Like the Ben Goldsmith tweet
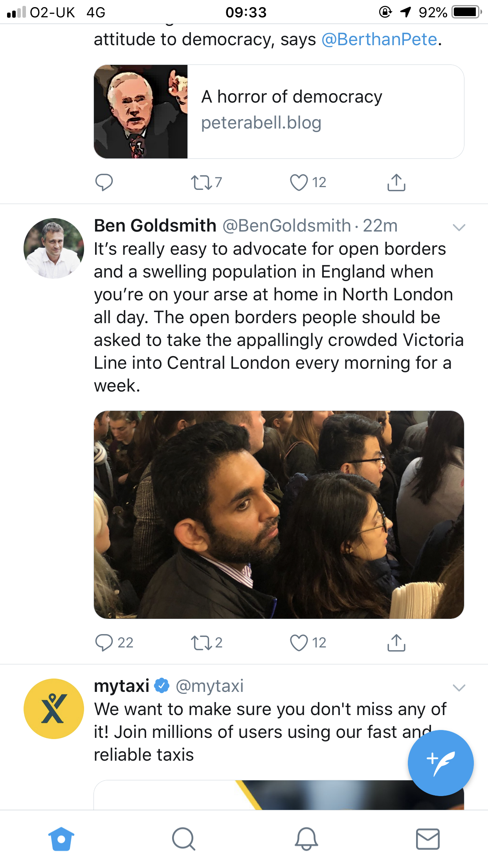This screenshot has width=488, height=868. pyautogui.click(x=299, y=642)
